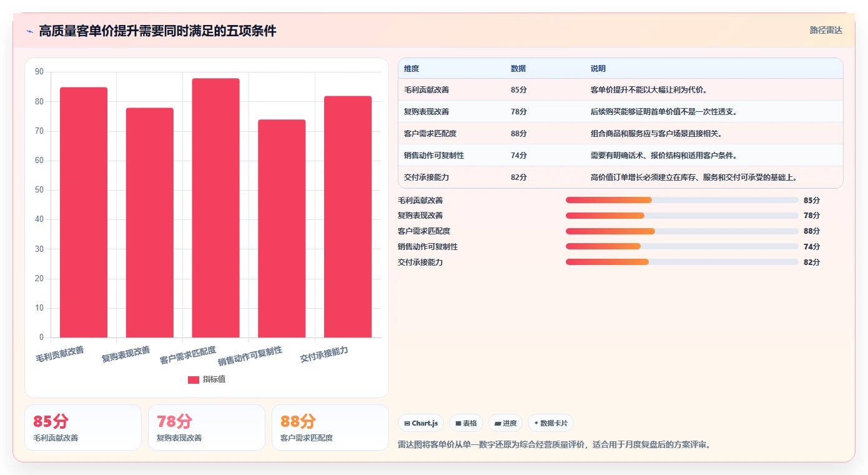Click the 客户需求匹配度 progress bar
The width and height of the screenshot is (868, 475).
[x=682, y=231]
